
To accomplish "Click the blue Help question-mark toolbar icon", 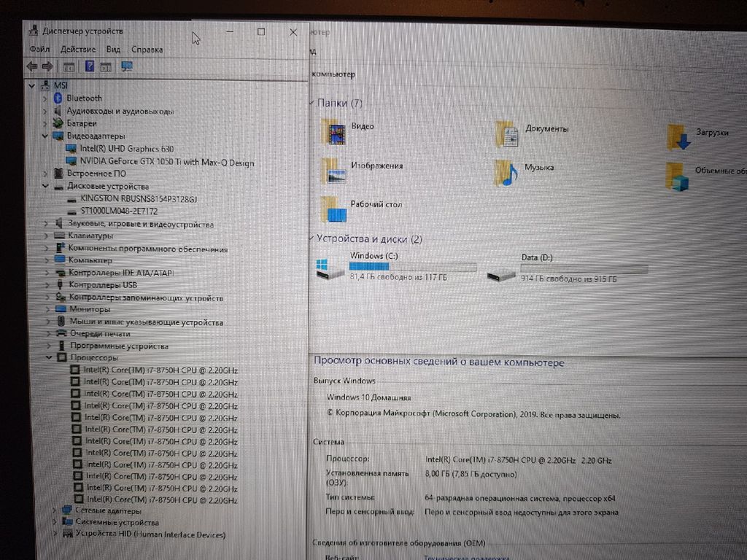I will click(89, 66).
